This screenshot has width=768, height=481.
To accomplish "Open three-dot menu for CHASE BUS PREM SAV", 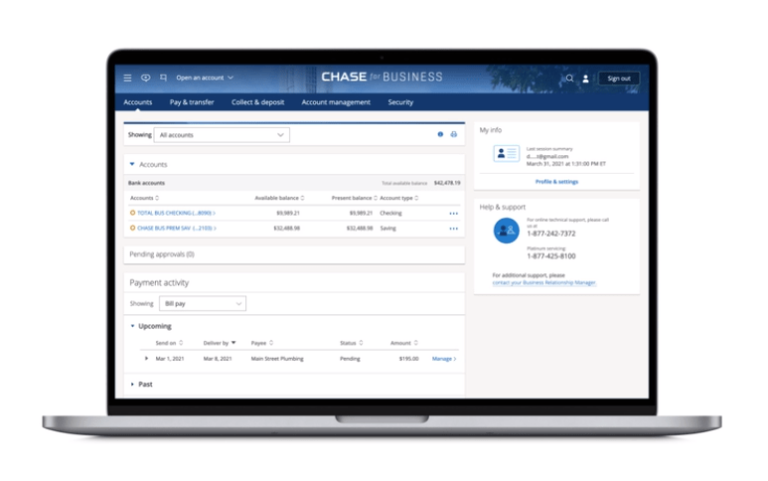I will pyautogui.click(x=454, y=228).
